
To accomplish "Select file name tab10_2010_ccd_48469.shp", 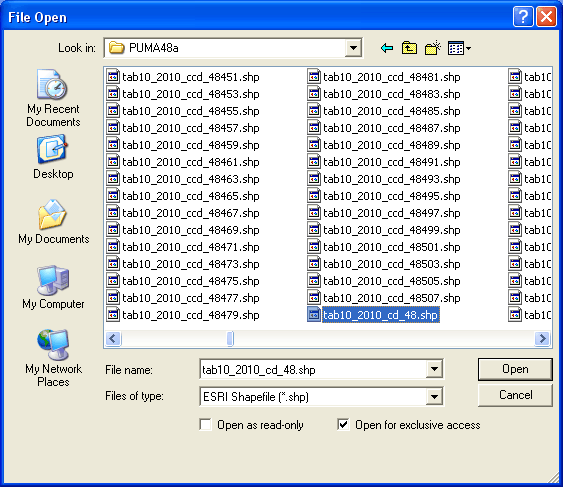I will [191, 230].
